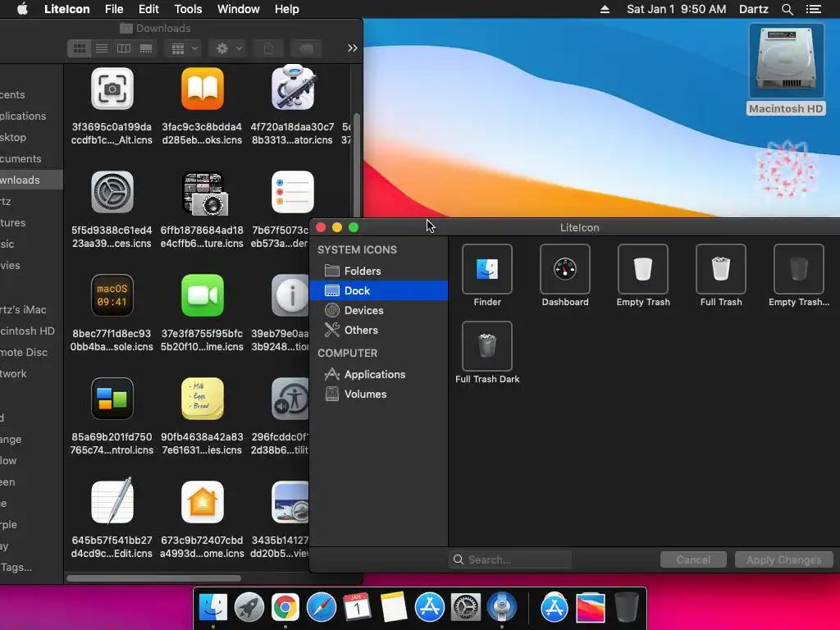Image resolution: width=840 pixels, height=630 pixels.
Task: Select the Console 8bec77f1d8ec93 icns file
Action: (x=112, y=295)
